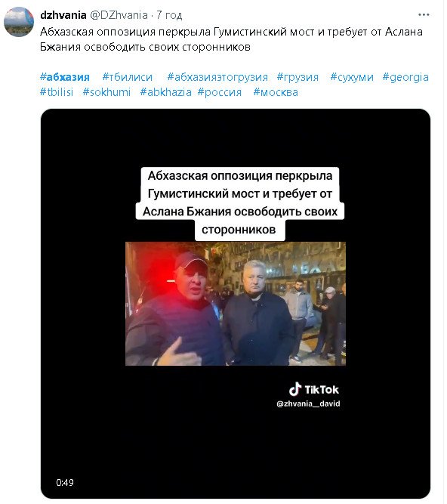Open the #россия hashtag
Image resolution: width=447 pixels, height=504 pixels.
(x=220, y=92)
